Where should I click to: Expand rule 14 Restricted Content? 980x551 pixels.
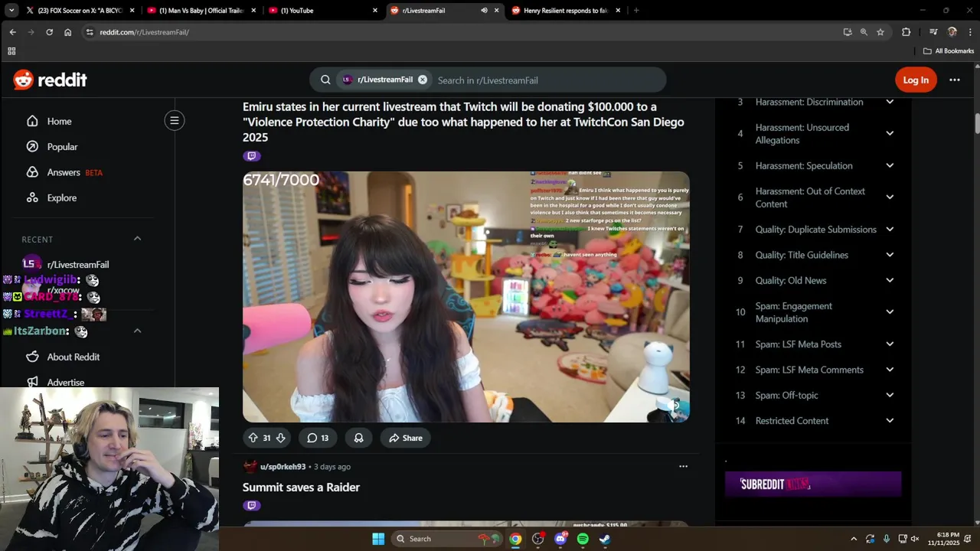tap(890, 421)
